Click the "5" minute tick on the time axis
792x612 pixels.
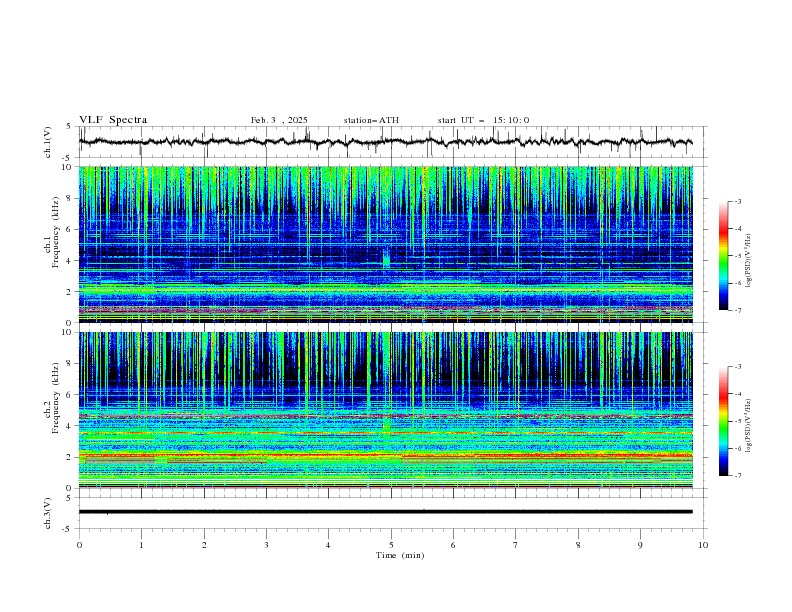click(391, 545)
